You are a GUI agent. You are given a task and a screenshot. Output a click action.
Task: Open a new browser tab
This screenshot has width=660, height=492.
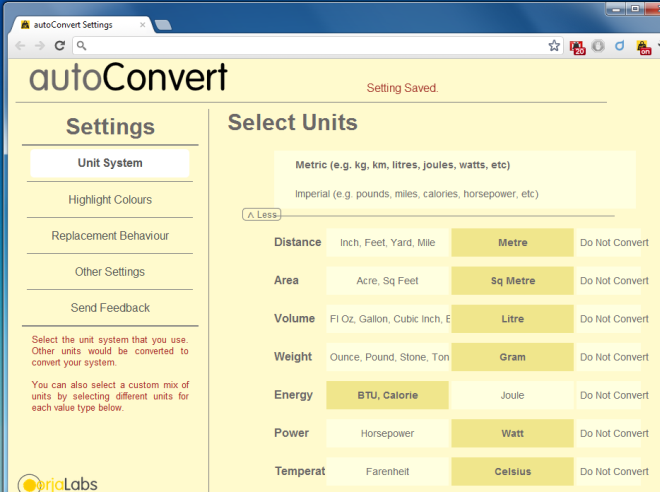pyautogui.click(x=163, y=24)
